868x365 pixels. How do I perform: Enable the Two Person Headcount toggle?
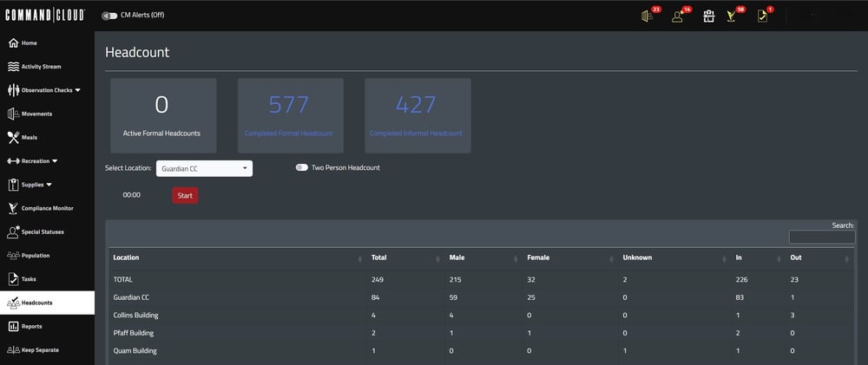[x=302, y=167]
